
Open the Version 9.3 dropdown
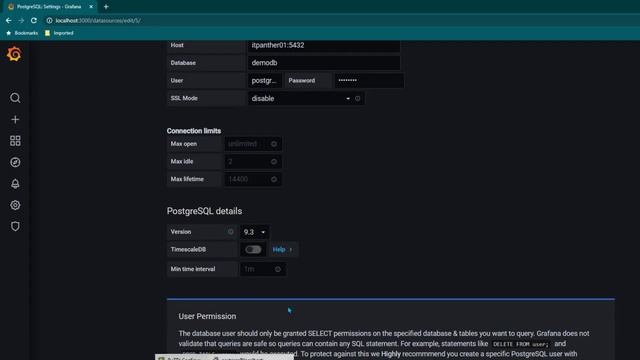[254, 232]
